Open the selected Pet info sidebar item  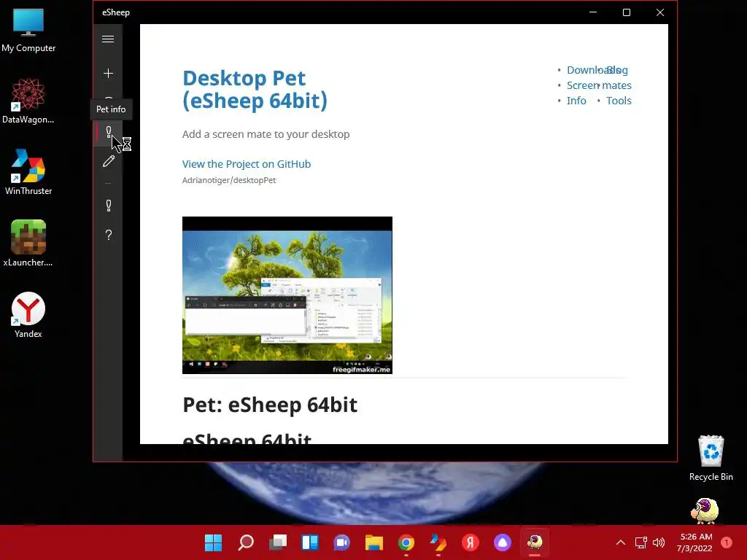(109, 132)
